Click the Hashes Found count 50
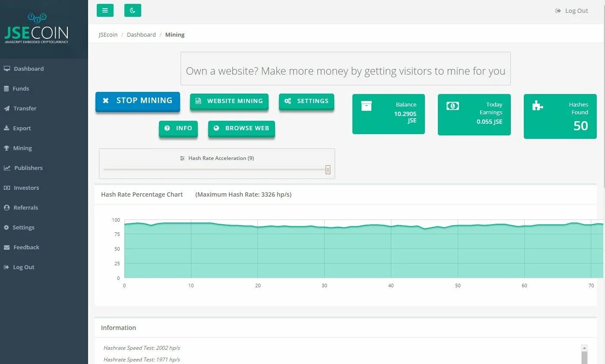This screenshot has width=605, height=364. (580, 126)
